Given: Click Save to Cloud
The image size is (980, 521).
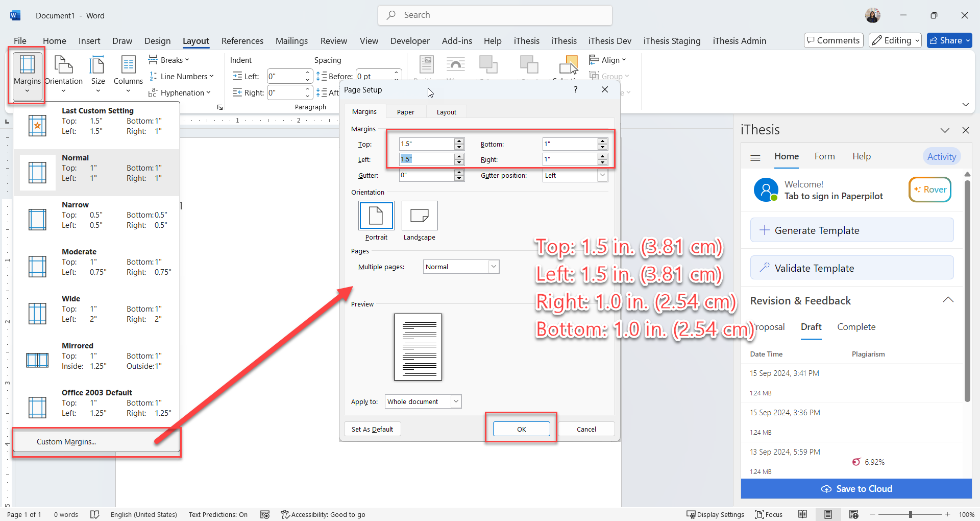Looking at the screenshot, I should pos(856,489).
